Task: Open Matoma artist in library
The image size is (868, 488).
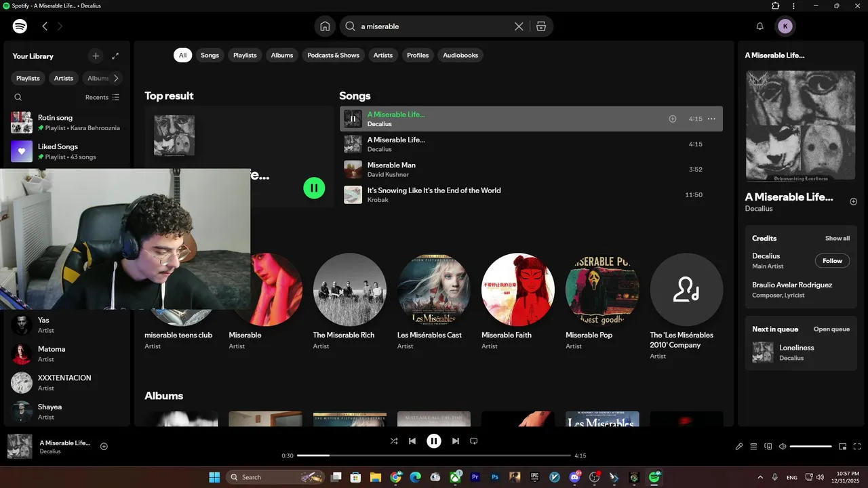Action: [66, 354]
